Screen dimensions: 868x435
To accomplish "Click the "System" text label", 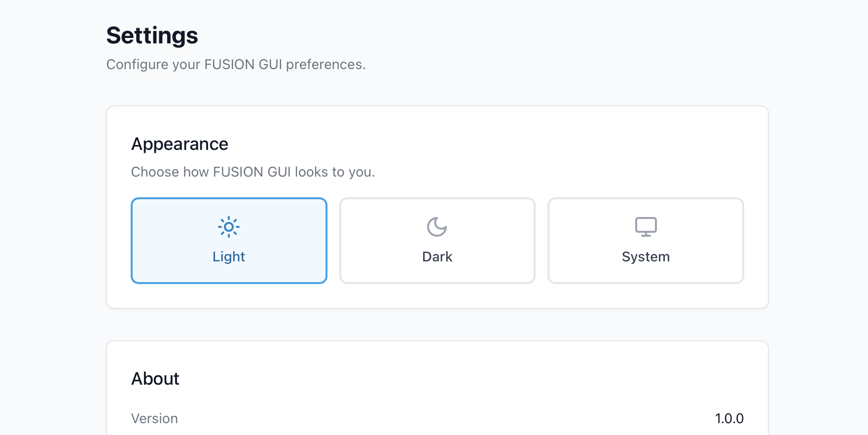I will pyautogui.click(x=646, y=257).
